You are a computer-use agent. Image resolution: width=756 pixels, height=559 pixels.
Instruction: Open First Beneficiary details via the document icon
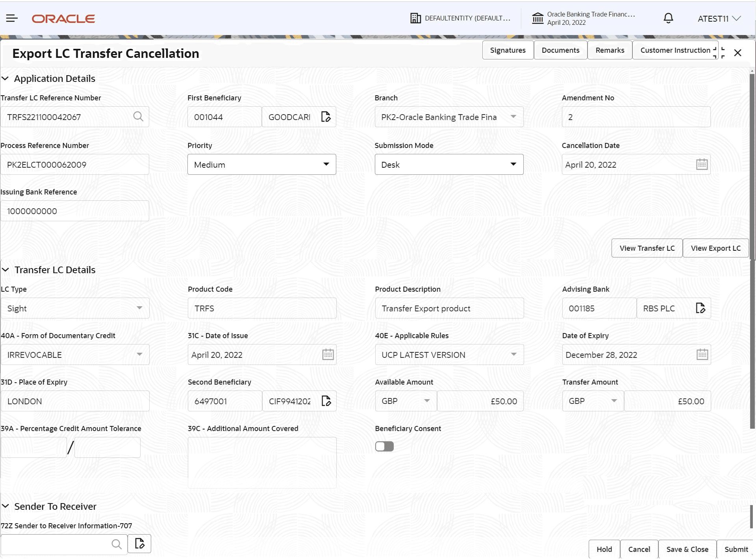click(x=325, y=117)
